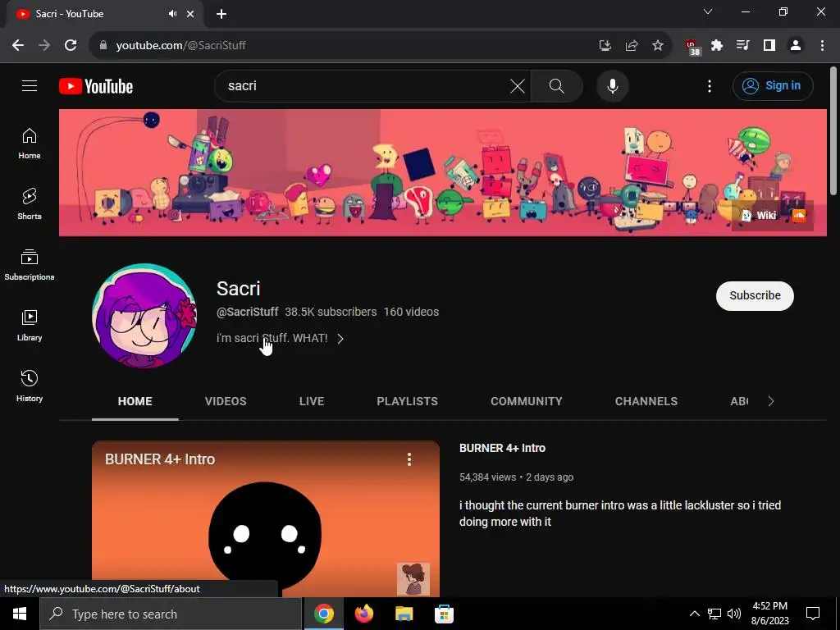This screenshot has height=630, width=840.
Task: Open Subscriptions in the sidebar
Action: pyautogui.click(x=30, y=265)
